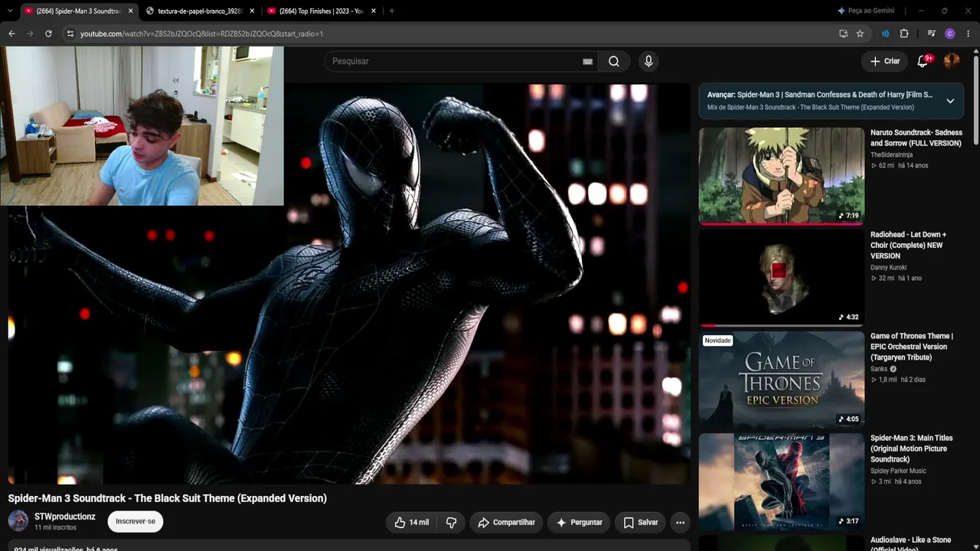Expand the mix playlist panel chevron
Screen dimensions: 980x551
click(950, 101)
